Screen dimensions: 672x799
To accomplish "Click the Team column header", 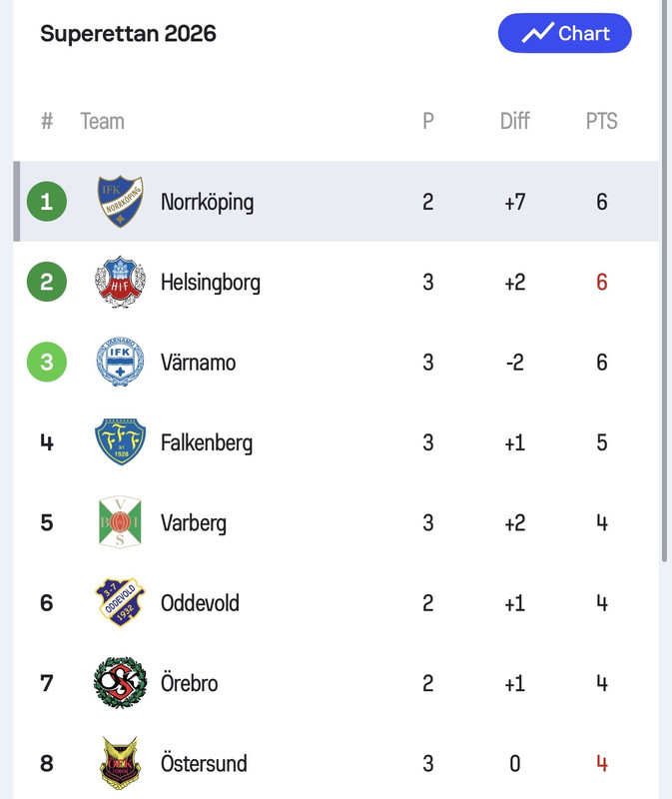I will coord(103,121).
